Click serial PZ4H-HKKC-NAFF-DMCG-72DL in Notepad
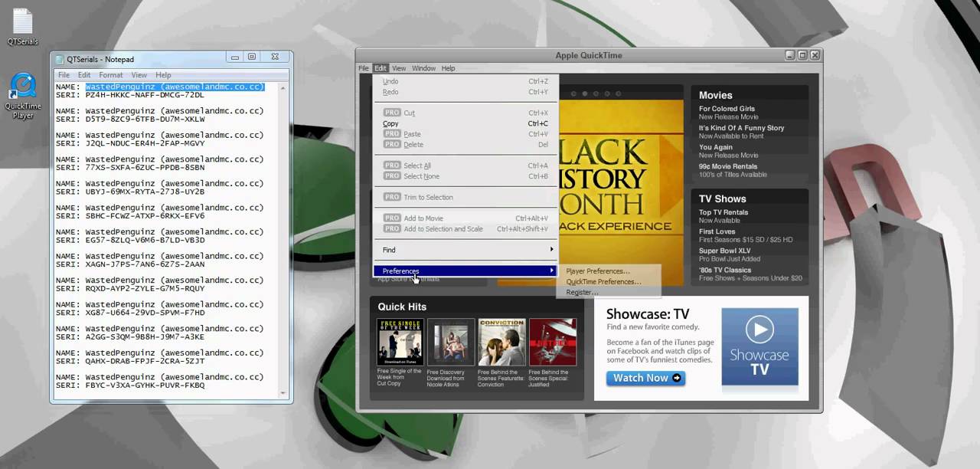The image size is (980, 469). click(145, 95)
